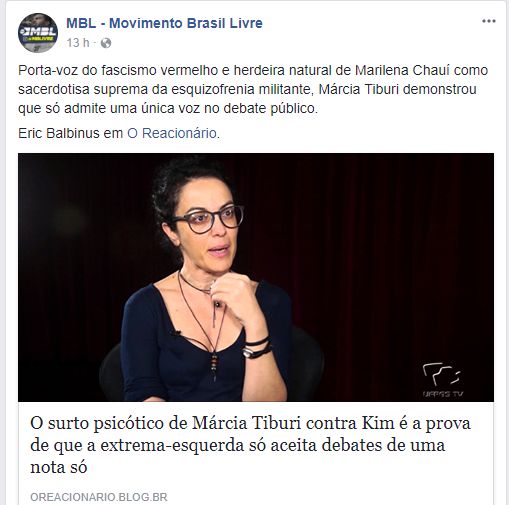Open the article preview image
The height and width of the screenshot is (505, 509).
click(x=256, y=277)
